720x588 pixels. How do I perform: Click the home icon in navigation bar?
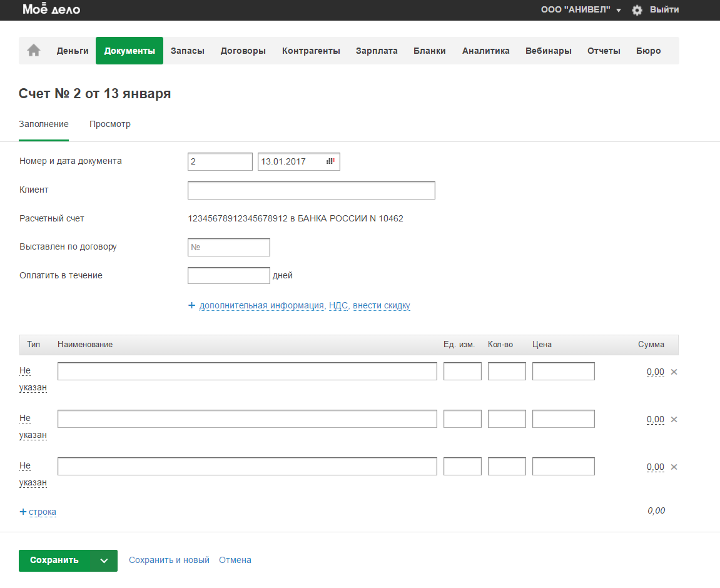[34, 51]
